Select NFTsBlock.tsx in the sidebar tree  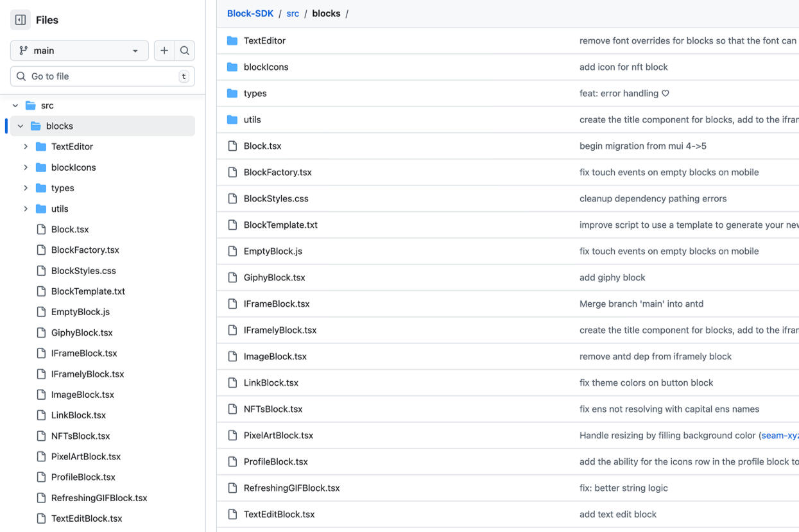click(80, 436)
